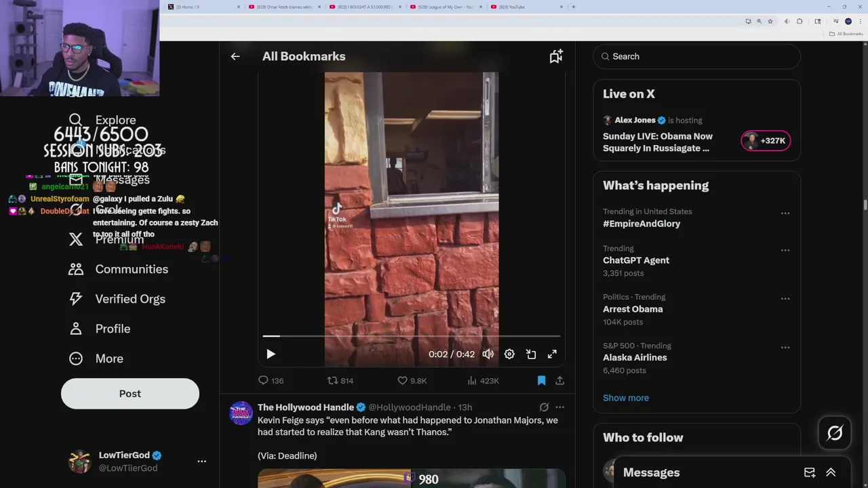Image resolution: width=868 pixels, height=488 pixels.
Task: Open the add bookmark folder icon
Action: pos(556,56)
